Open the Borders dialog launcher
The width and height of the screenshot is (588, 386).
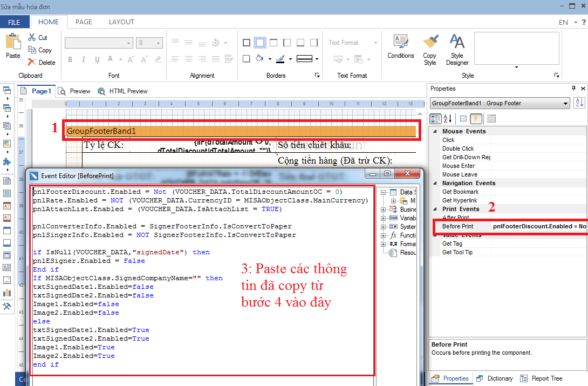(317, 76)
